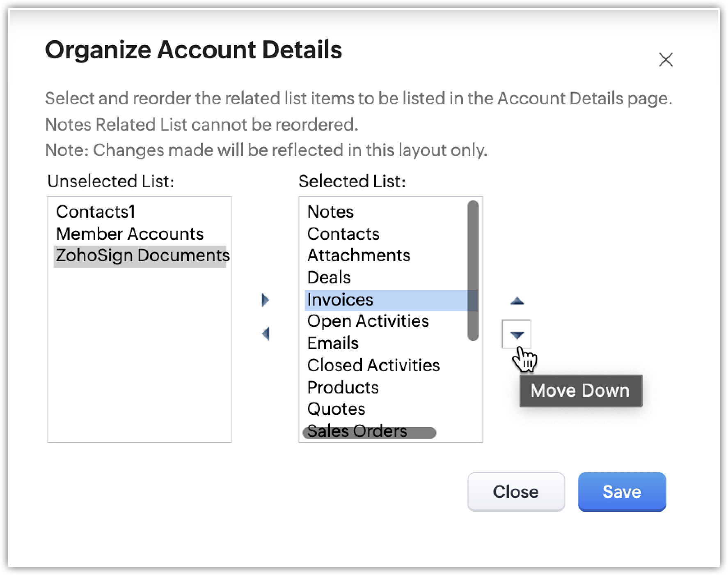
Task: Select Member Accounts in the Unselected List
Action: pyautogui.click(x=130, y=234)
